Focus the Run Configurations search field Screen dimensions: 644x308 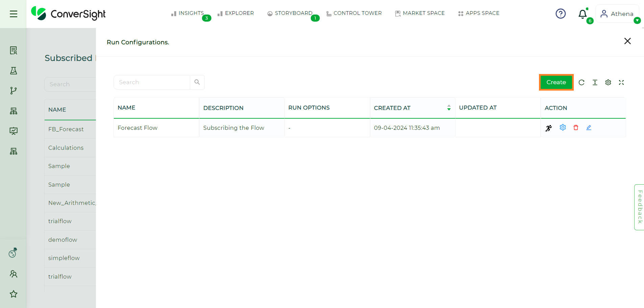(152, 82)
